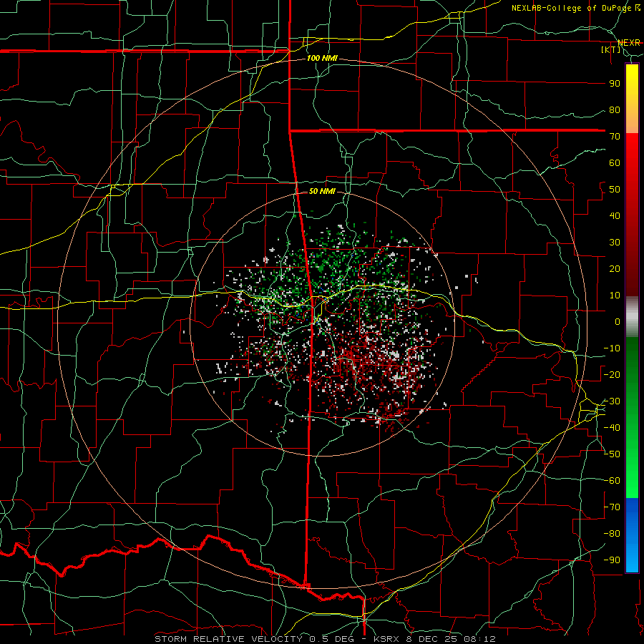Click the '100 NMI' range ring label
The width and height of the screenshot is (644, 644).
(x=322, y=59)
